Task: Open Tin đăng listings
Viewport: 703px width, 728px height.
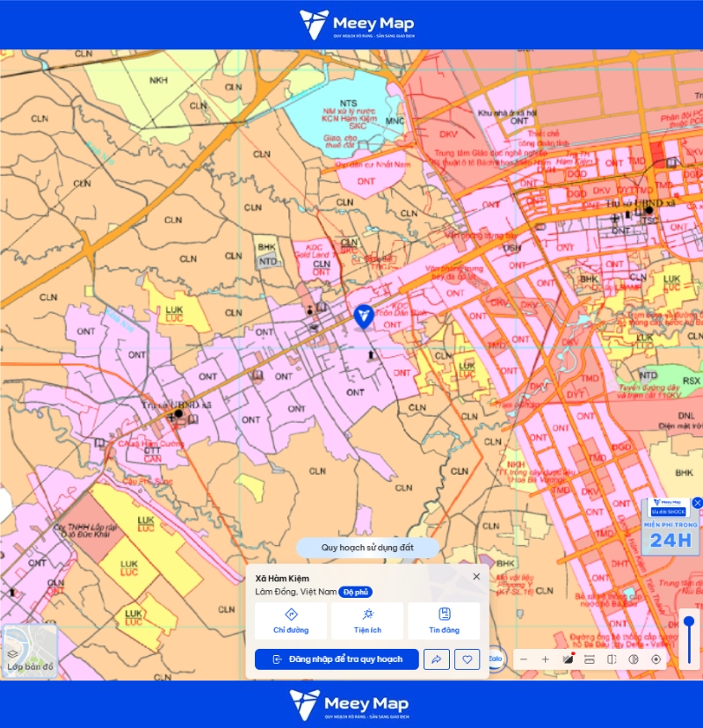Action: point(444,621)
